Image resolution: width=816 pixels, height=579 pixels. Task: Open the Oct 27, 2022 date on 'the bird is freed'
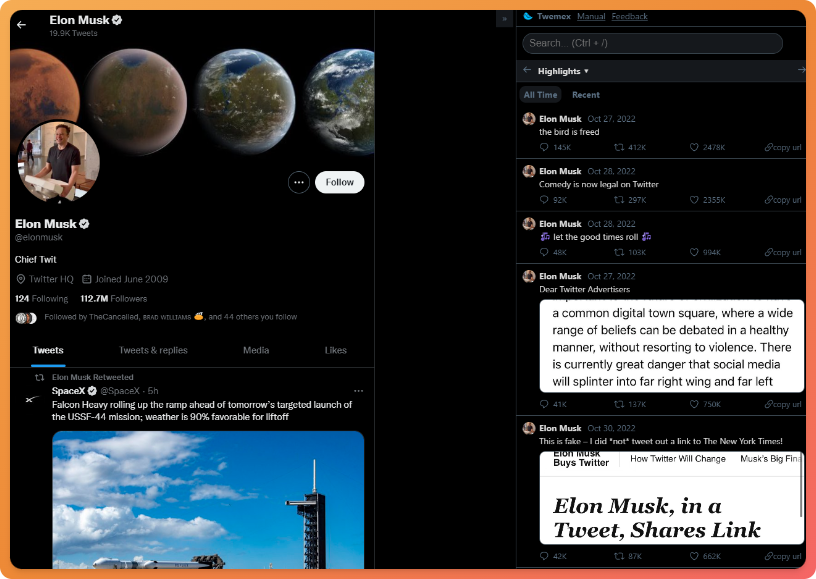(611, 119)
